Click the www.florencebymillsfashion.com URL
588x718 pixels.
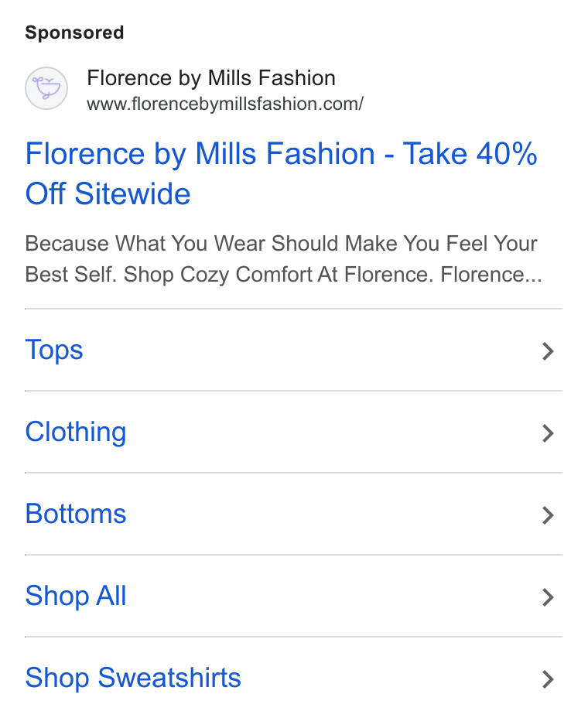[225, 104]
